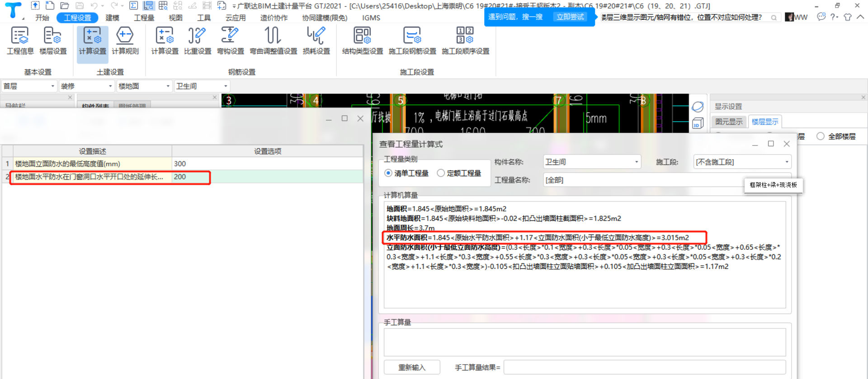Open 施工段顺序设置 tool
The height and width of the screenshot is (379, 868).
465,41
